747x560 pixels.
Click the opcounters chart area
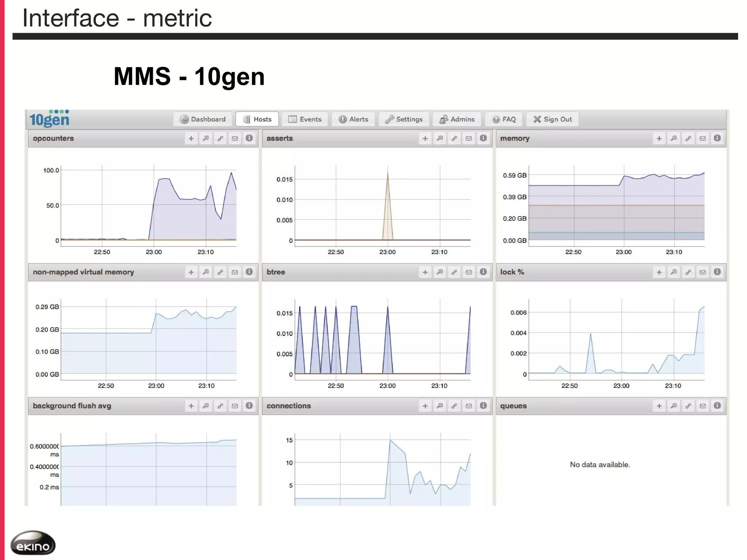coord(149,206)
